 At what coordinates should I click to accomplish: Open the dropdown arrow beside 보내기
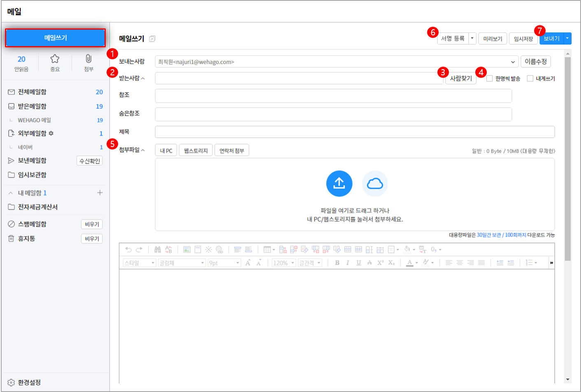[x=567, y=38]
